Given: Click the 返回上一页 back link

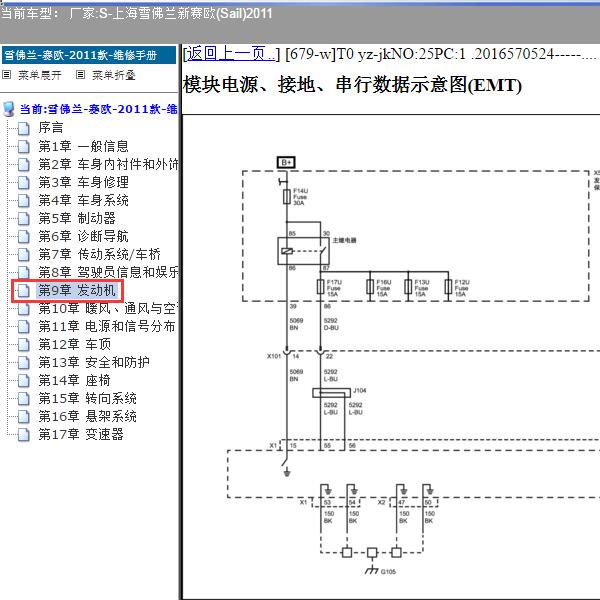Looking at the screenshot, I should click(231, 54).
